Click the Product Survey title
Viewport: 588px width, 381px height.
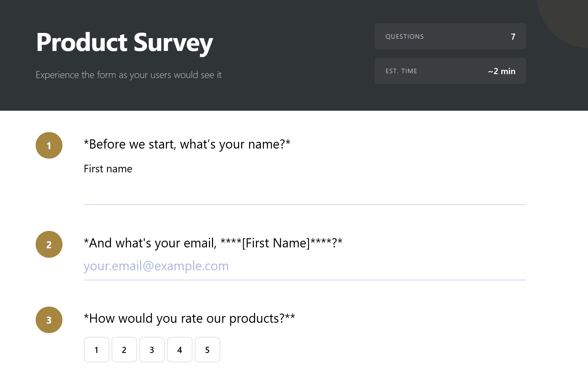pos(124,43)
